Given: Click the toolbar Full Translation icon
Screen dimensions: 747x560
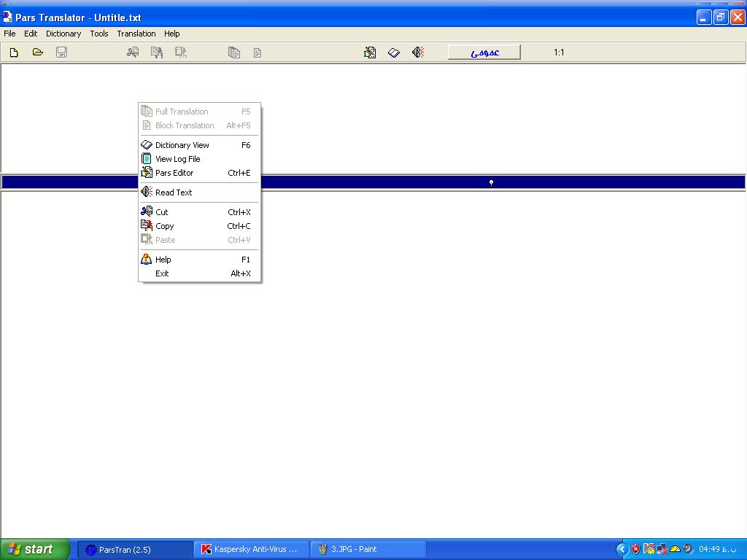Looking at the screenshot, I should [x=233, y=52].
